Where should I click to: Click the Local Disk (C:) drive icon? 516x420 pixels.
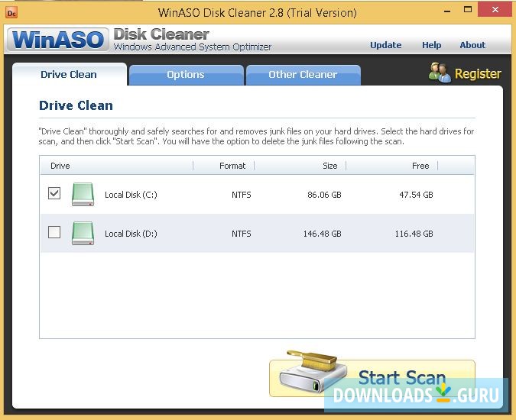83,195
